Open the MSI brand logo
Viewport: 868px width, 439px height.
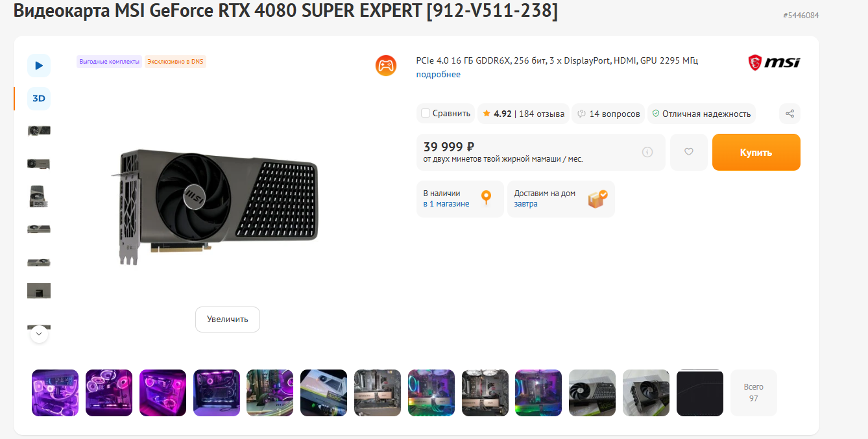[774, 62]
